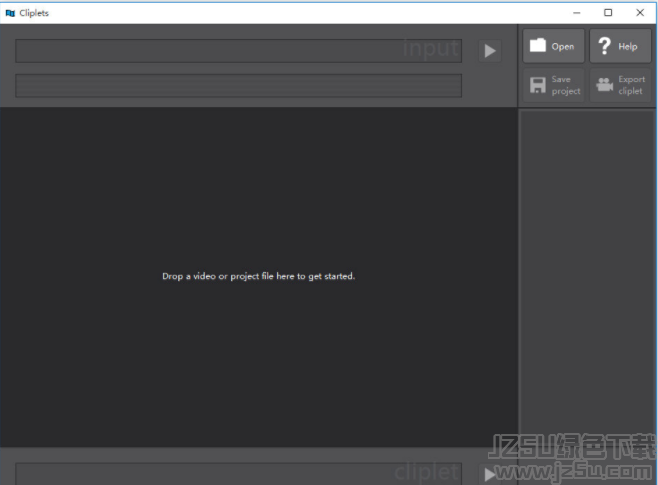658x485 pixels.
Task: Close the Cliplets window
Action: pyautogui.click(x=640, y=13)
